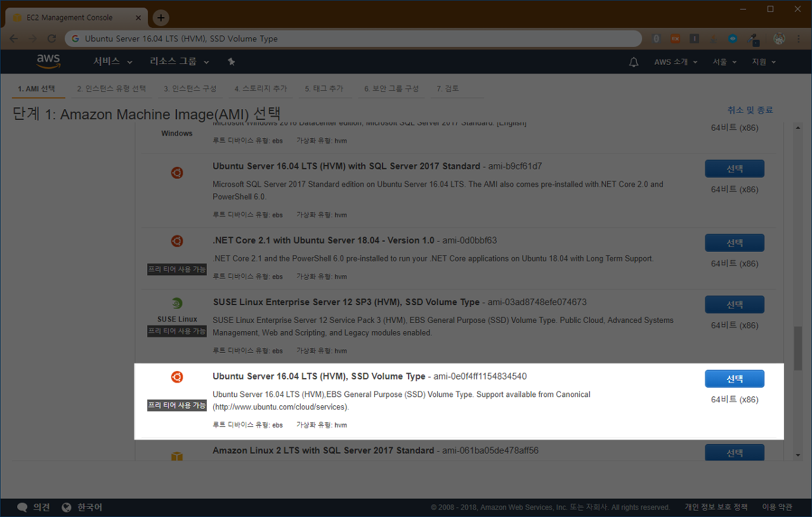Screen dimensions: 812x517
Task: Click the globe language icon in the footer
Action: [67, 507]
